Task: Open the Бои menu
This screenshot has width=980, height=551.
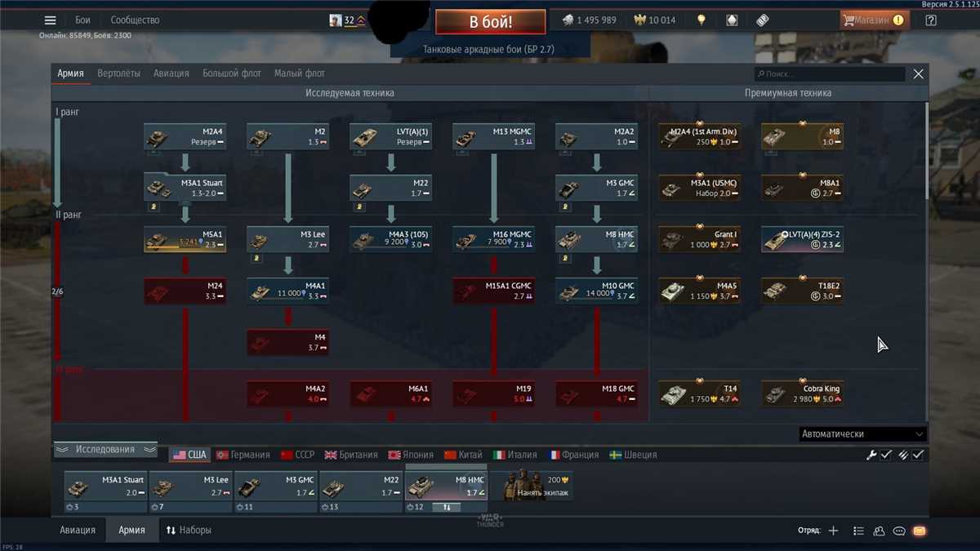Action: [82, 20]
